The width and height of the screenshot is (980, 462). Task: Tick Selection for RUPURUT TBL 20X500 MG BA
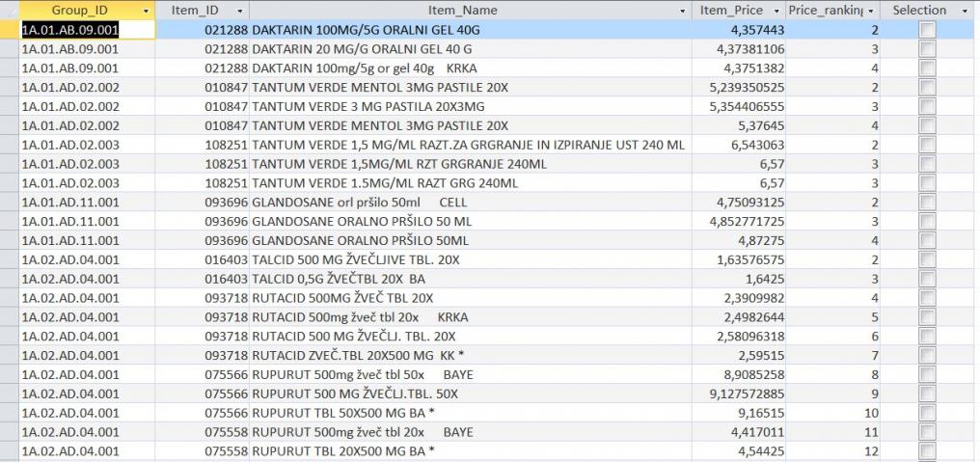click(927, 450)
